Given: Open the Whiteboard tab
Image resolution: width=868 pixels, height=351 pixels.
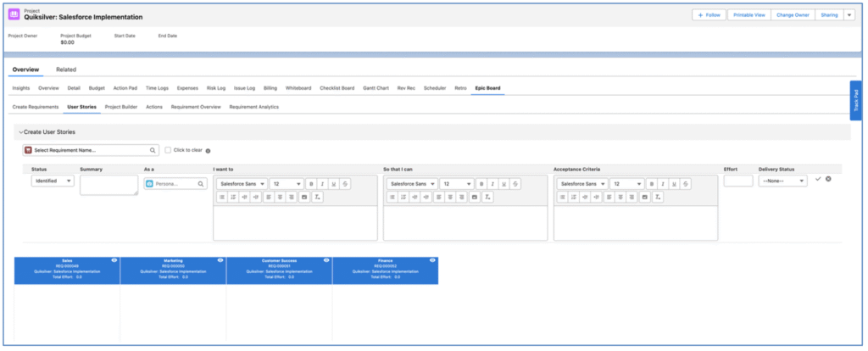Looking at the screenshot, I should click(298, 88).
